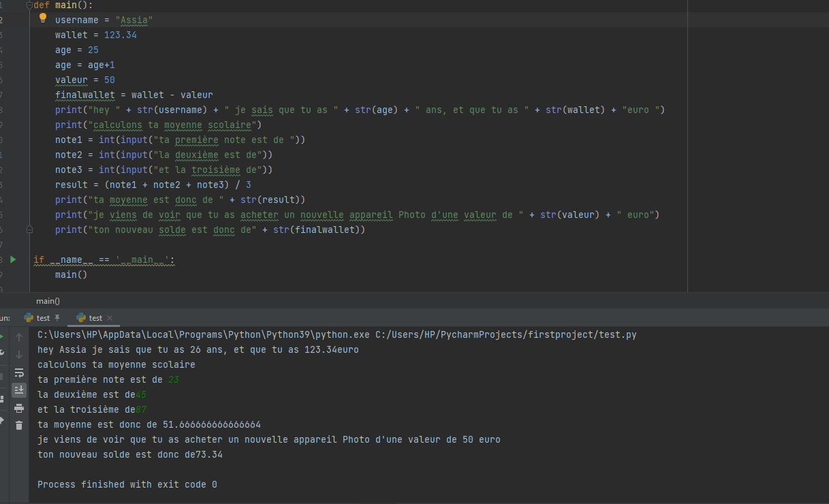Rerun the test script
Image resolution: width=829 pixels, height=504 pixels.
tap(3, 335)
